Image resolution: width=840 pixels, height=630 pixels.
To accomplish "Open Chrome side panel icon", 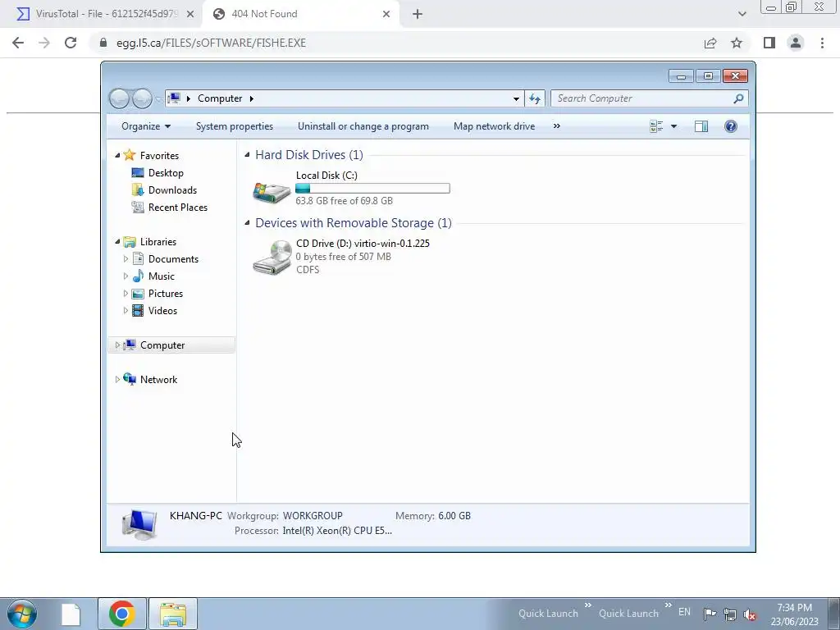I will [x=769, y=43].
